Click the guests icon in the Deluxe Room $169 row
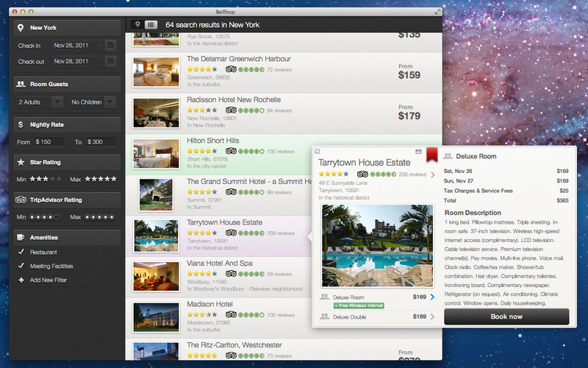The width and height of the screenshot is (588, 368). pos(324,297)
